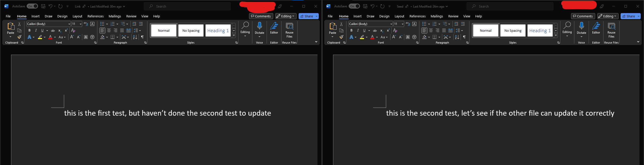Click Align Left in the Link window
644x165 pixels.
tap(102, 30)
